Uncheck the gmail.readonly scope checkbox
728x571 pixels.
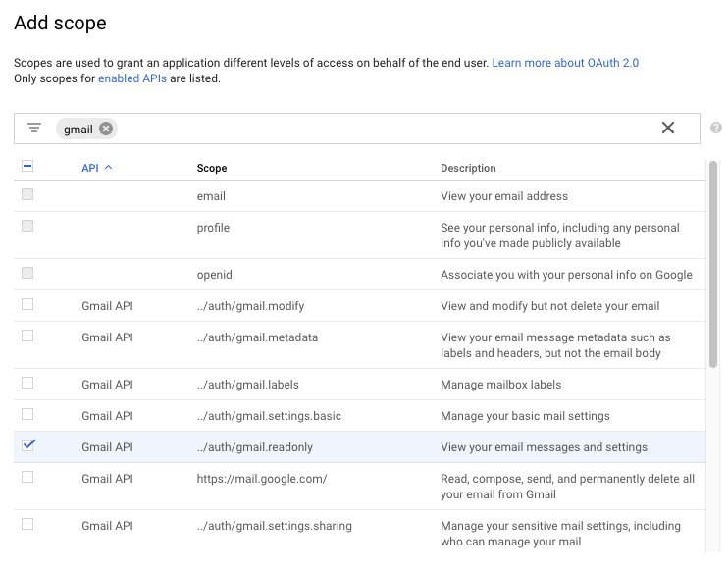coord(27,445)
